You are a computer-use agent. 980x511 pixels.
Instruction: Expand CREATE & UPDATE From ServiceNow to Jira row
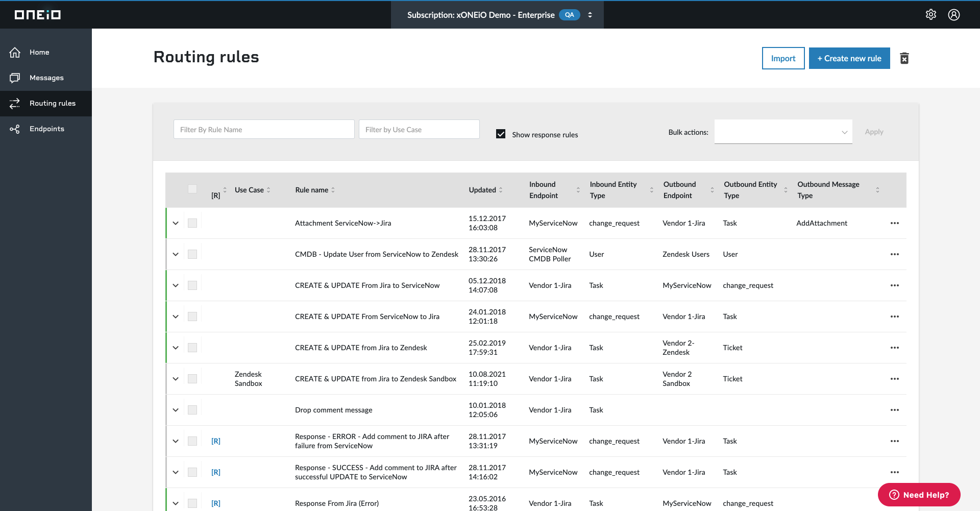pyautogui.click(x=176, y=317)
